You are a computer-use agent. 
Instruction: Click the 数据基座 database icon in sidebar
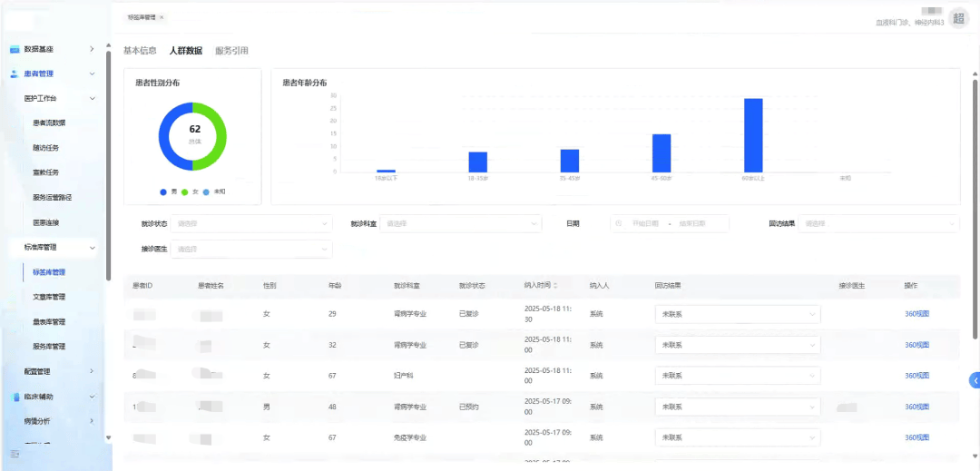[15, 49]
